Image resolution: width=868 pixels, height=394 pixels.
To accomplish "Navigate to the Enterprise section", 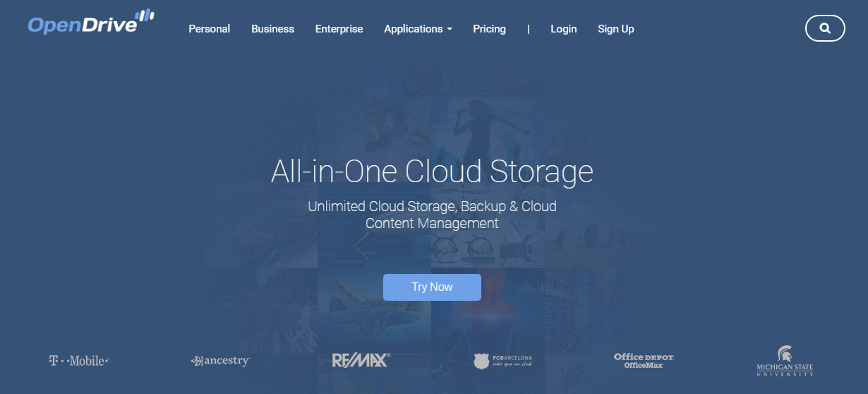I will pos(339,29).
